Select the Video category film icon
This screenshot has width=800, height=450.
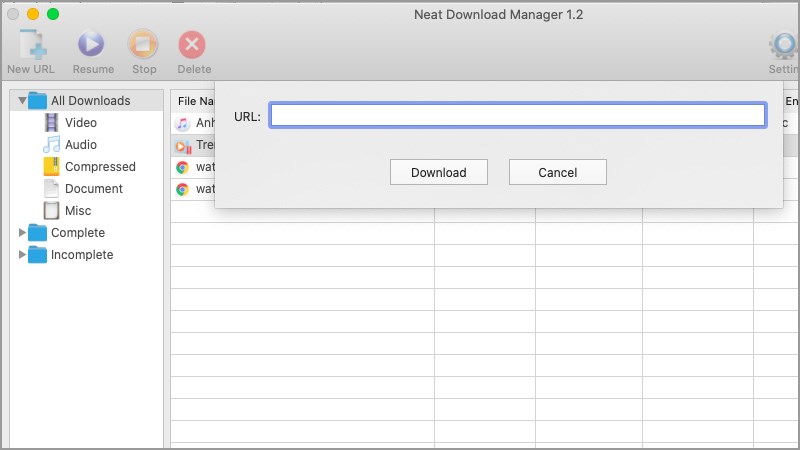tap(53, 123)
